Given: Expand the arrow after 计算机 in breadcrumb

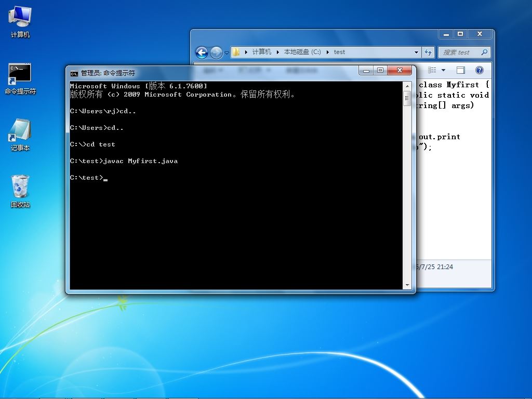Looking at the screenshot, I should coord(277,52).
